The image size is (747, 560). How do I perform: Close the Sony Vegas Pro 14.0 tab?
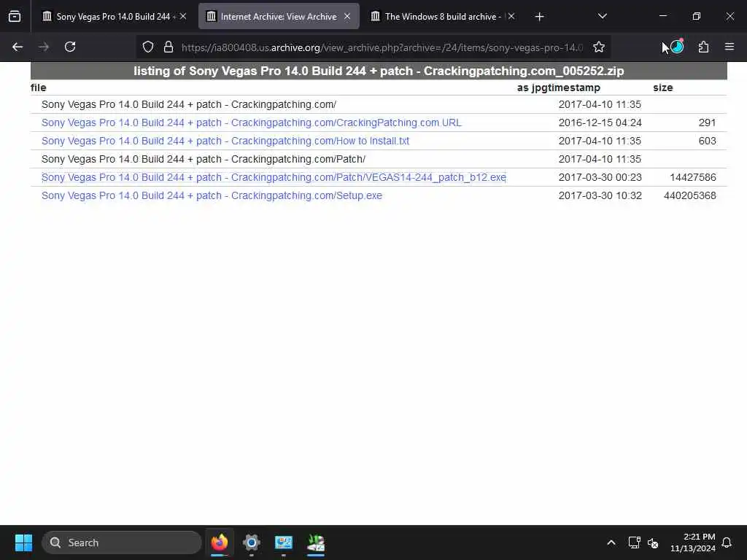(x=183, y=16)
